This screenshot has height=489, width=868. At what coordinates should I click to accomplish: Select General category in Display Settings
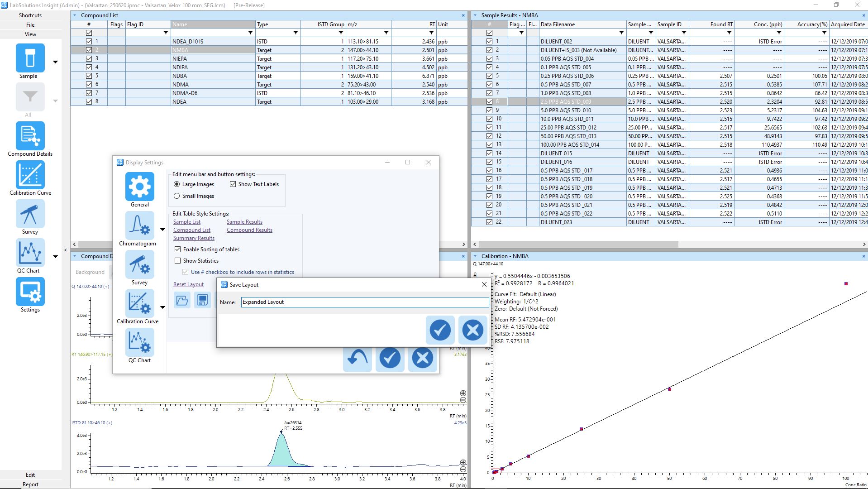140,187
